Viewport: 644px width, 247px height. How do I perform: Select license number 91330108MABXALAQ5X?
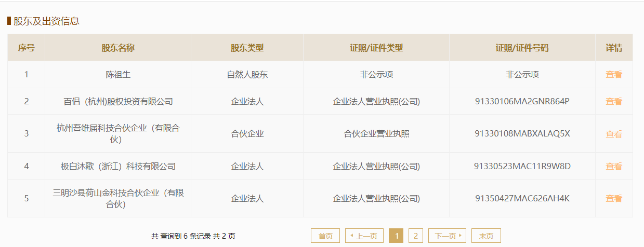click(522, 134)
